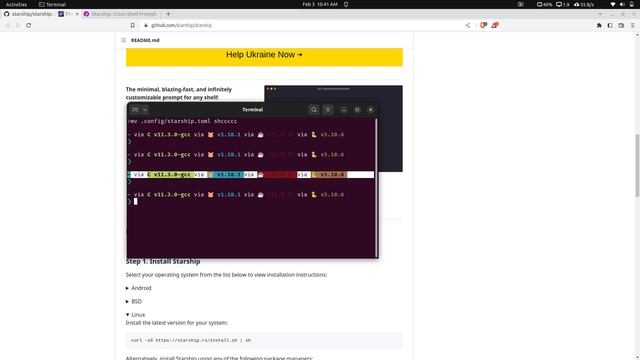Image resolution: width=640 pixels, height=360 pixels.
Task: Switch to the starship/starship GitHub tab
Action: click(x=28, y=14)
